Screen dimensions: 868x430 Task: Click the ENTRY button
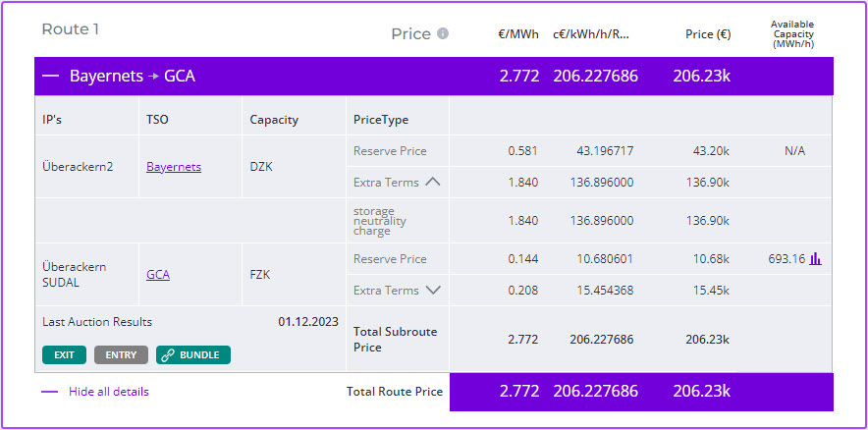(121, 355)
